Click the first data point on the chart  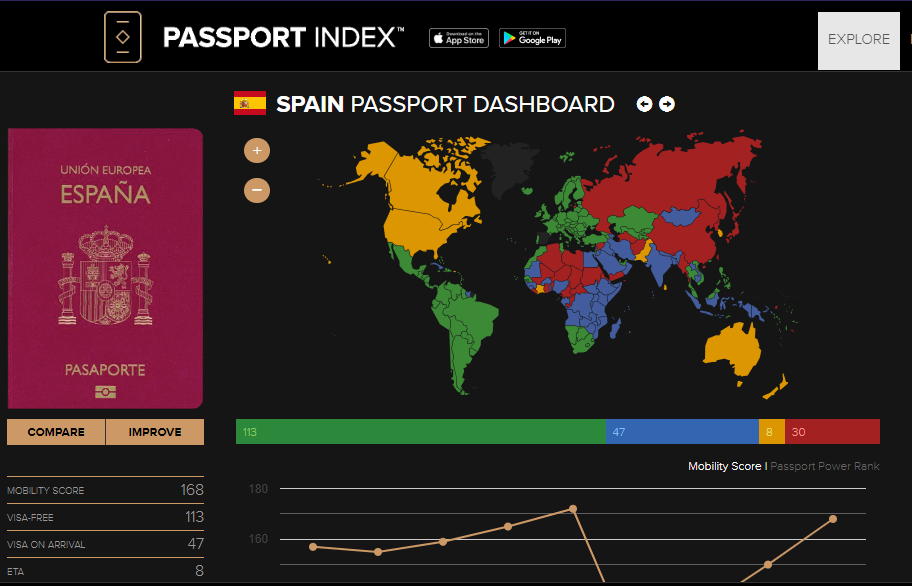coord(313,546)
